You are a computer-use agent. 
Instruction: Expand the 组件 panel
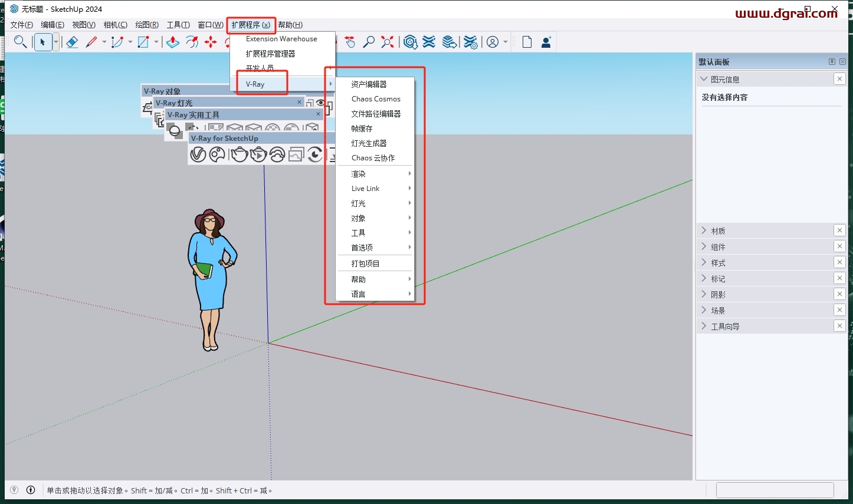click(x=703, y=246)
